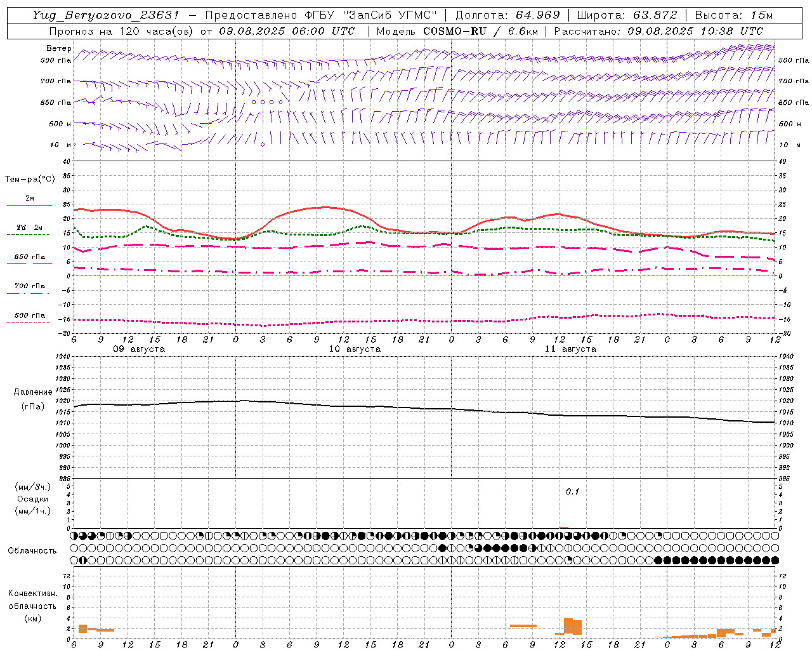812x650 pixels.
Task: Click the '500 м' label left of wind panel
Action: point(60,124)
